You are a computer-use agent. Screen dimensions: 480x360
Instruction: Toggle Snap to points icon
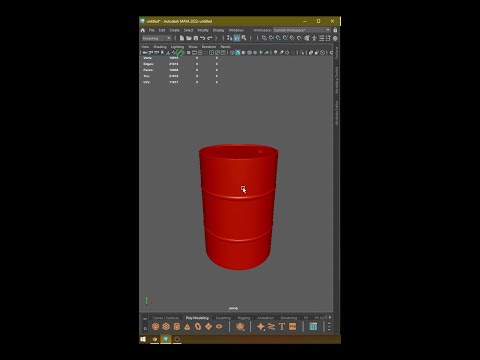tap(278, 38)
